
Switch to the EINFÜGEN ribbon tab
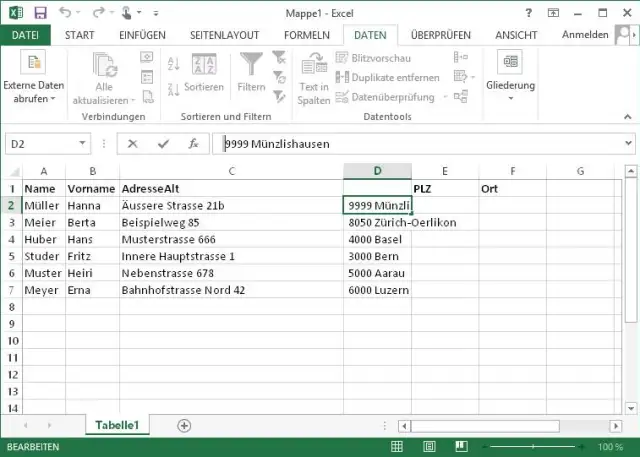click(x=143, y=35)
